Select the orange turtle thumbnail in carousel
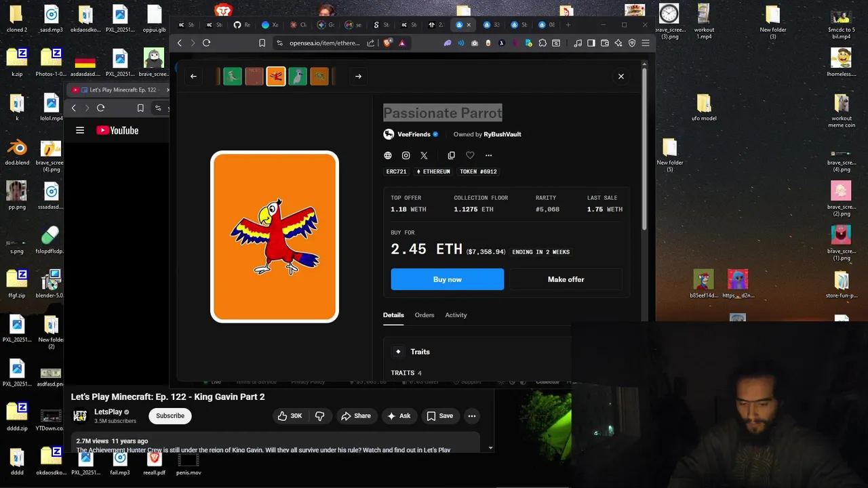Screen dimensions: 868x488 (319, 76)
